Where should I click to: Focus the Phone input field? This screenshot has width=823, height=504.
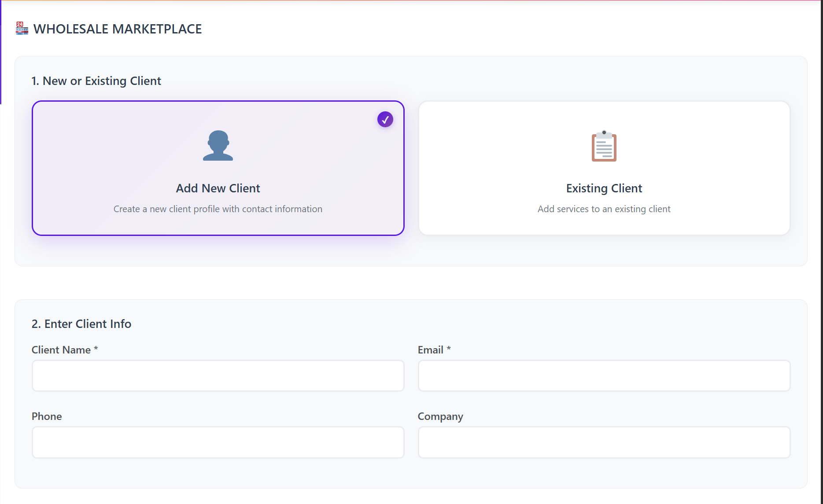pyautogui.click(x=218, y=442)
